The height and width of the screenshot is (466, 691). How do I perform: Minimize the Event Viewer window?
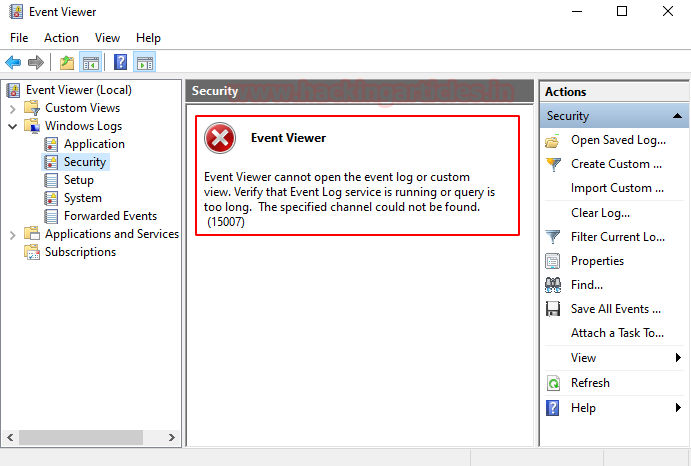[x=577, y=11]
